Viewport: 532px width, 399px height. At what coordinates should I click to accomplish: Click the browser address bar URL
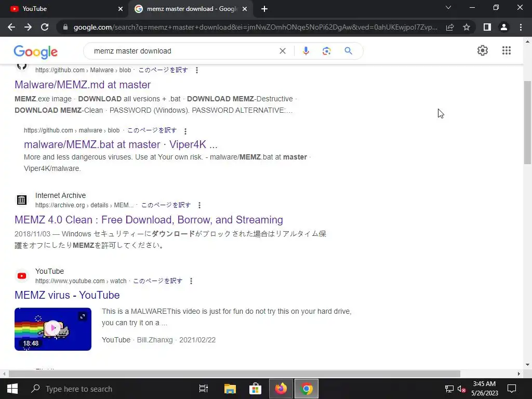click(255, 27)
